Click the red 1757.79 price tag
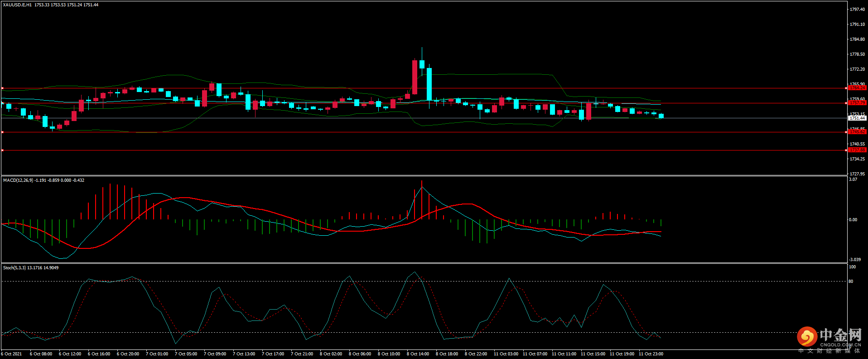868x359 pixels. point(857,103)
